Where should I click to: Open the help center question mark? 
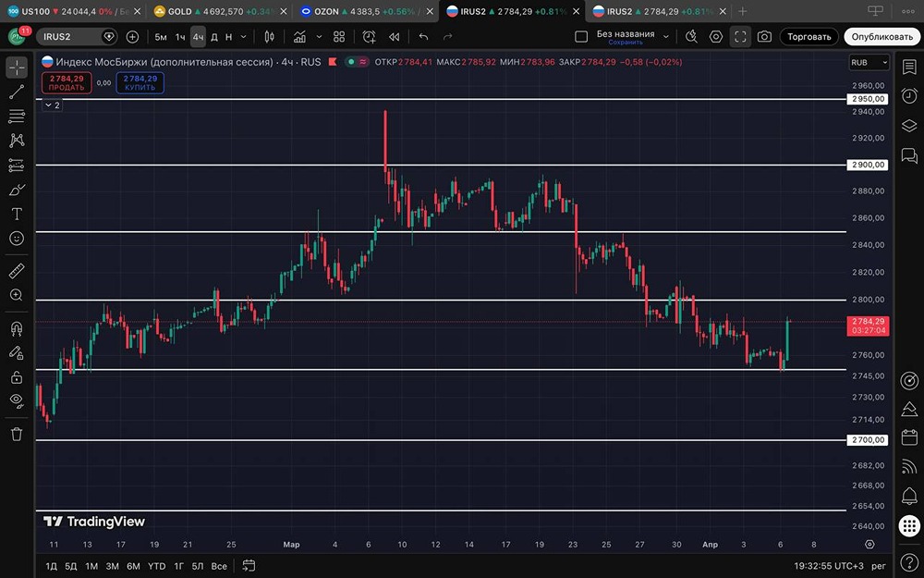909,562
